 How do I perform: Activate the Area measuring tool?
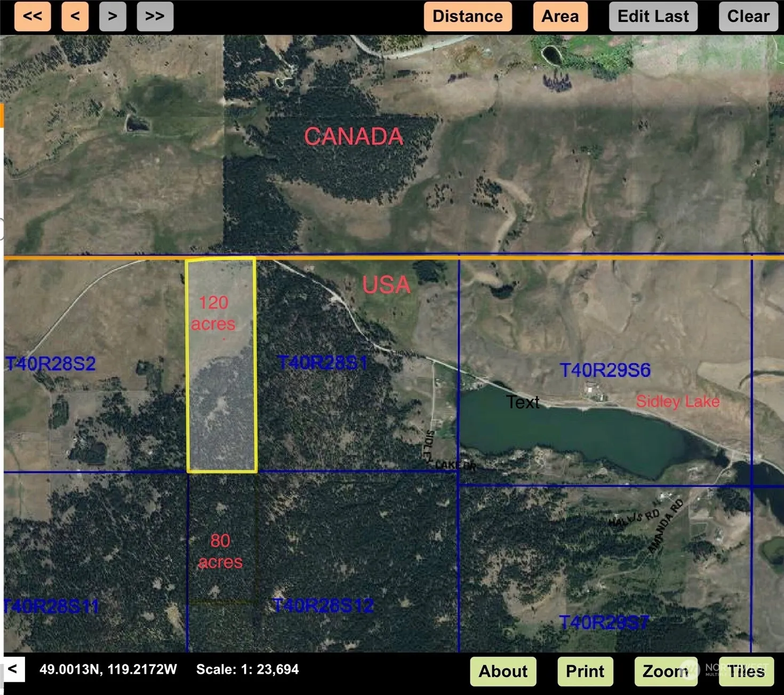pos(560,17)
